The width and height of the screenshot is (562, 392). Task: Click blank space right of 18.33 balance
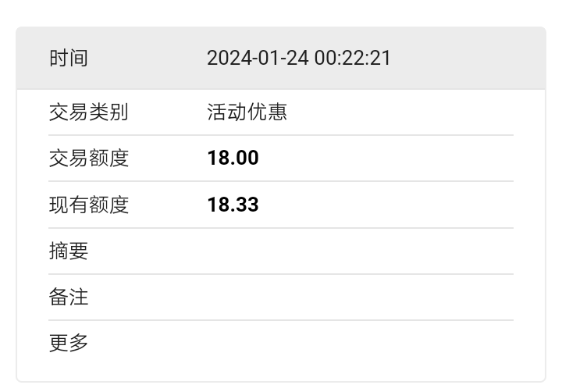386,205
